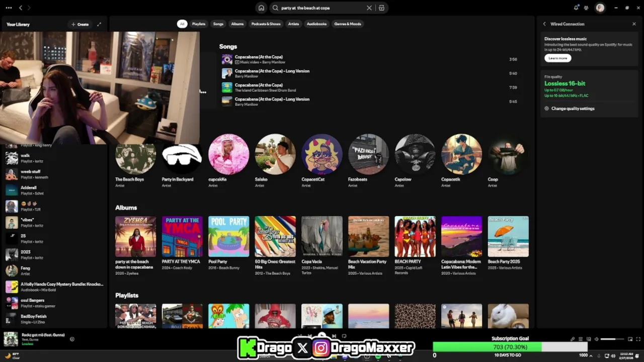Image resolution: width=644 pixels, height=362 pixels.
Task: Open Windows system volume icon
Action: pyautogui.click(x=613, y=356)
